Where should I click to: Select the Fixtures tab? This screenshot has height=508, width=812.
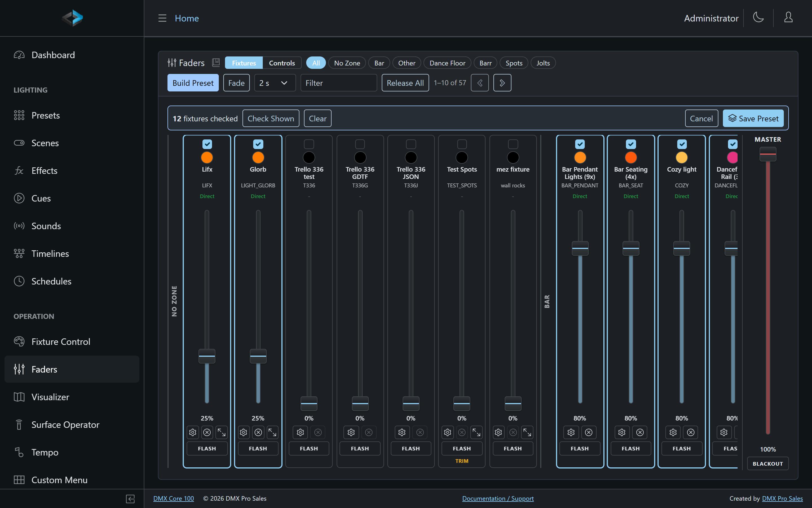244,63
